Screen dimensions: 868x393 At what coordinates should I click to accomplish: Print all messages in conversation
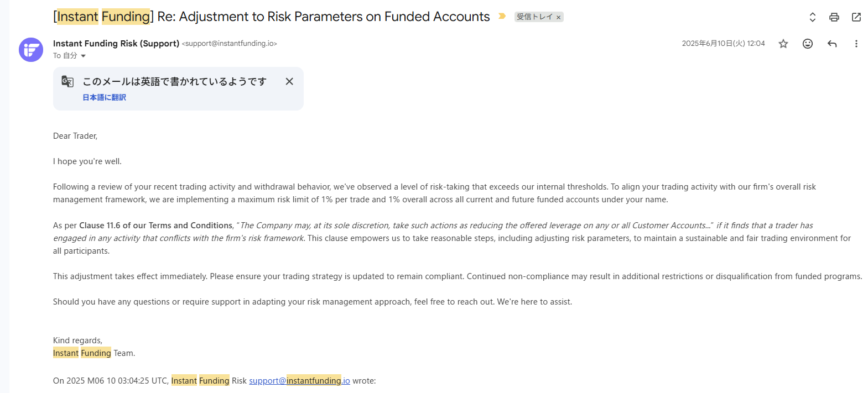pyautogui.click(x=834, y=17)
